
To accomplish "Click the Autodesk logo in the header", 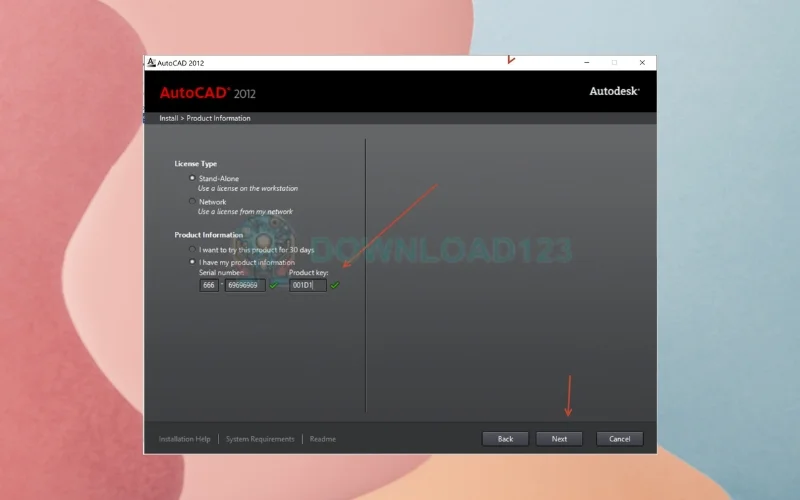I will pos(614,91).
